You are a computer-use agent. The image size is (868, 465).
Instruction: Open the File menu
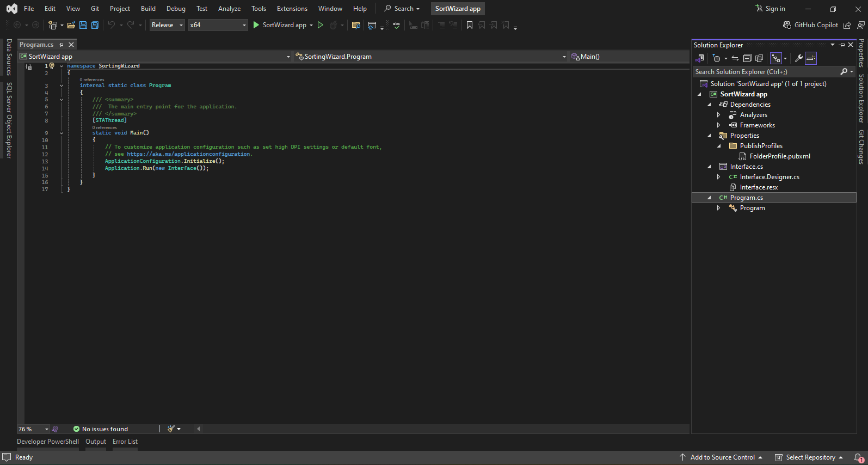coord(29,9)
